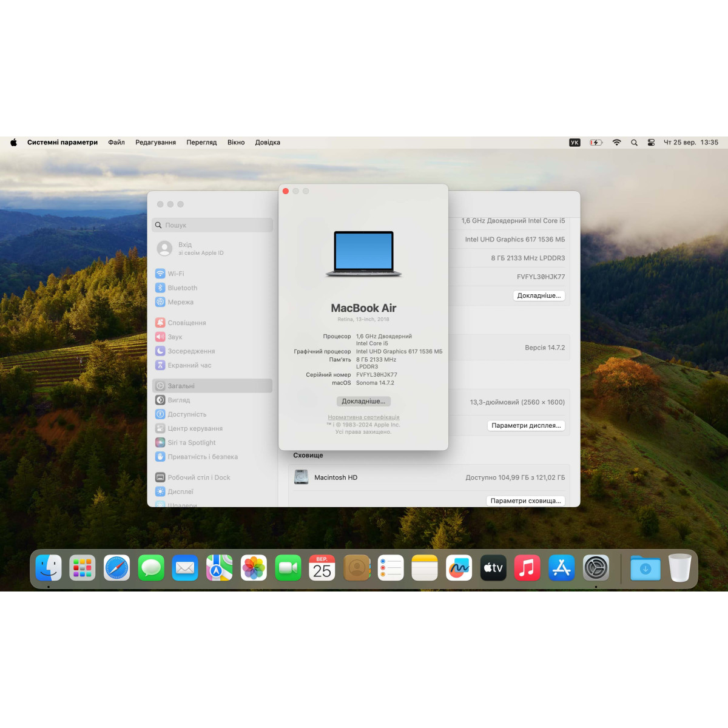
Task: Open the Файл menu
Action: click(116, 143)
